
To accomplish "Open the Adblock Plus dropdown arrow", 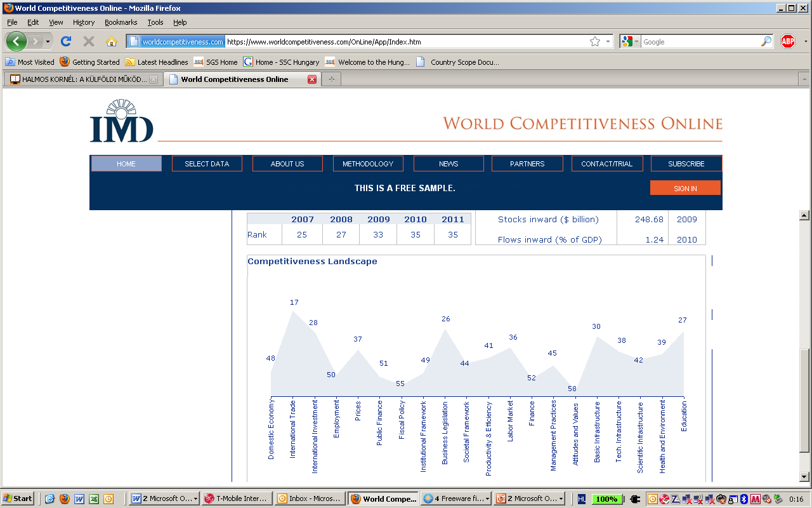I will point(806,42).
